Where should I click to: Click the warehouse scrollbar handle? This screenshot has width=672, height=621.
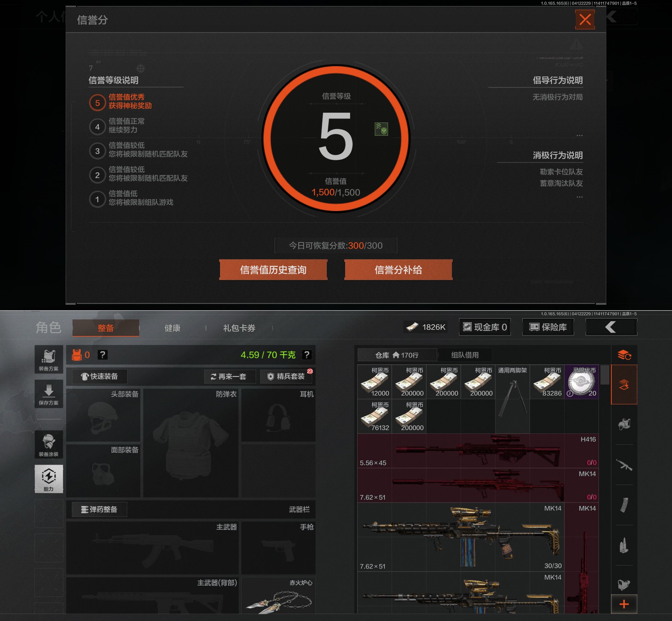pyautogui.click(x=604, y=374)
